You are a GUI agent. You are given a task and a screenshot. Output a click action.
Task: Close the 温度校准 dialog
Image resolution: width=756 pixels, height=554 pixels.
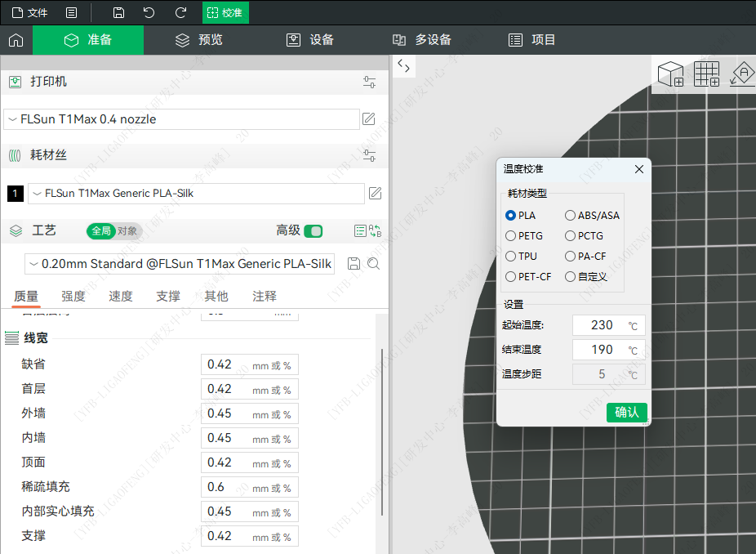(639, 169)
